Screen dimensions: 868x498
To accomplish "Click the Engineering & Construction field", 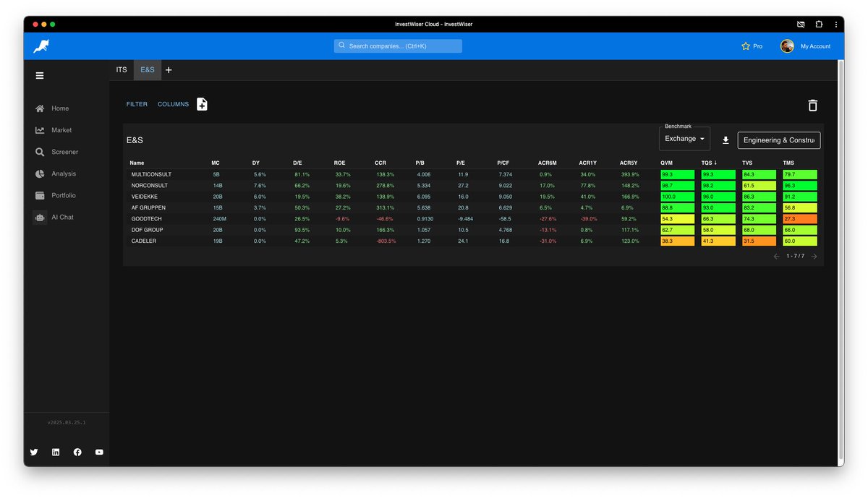I will (x=779, y=140).
